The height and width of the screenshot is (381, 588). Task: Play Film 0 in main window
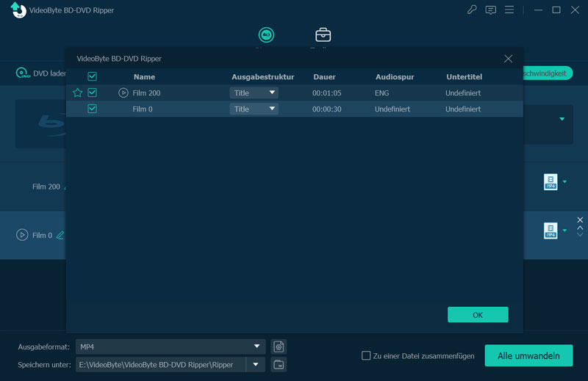pos(22,235)
